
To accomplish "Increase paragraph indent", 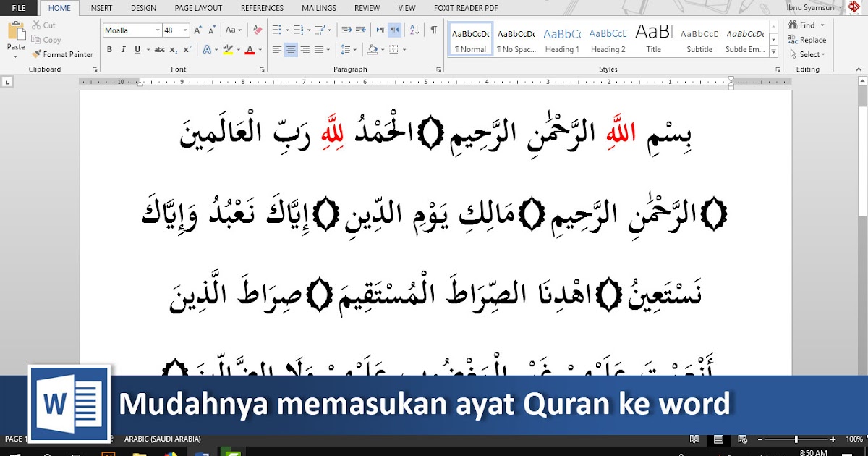I will click(x=362, y=30).
